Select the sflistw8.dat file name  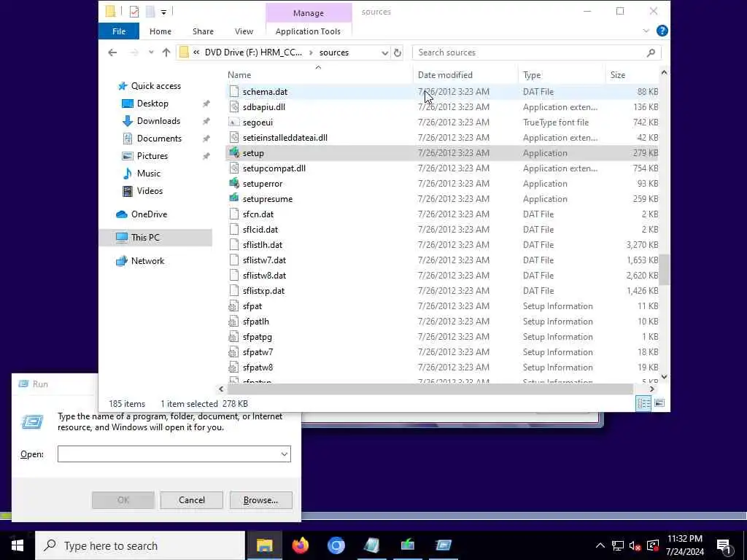pyautogui.click(x=264, y=275)
